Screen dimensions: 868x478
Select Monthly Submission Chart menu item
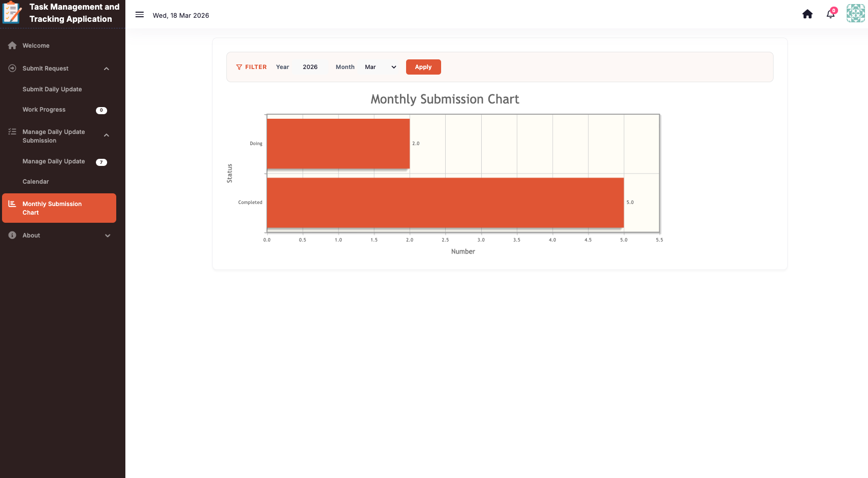(59, 208)
